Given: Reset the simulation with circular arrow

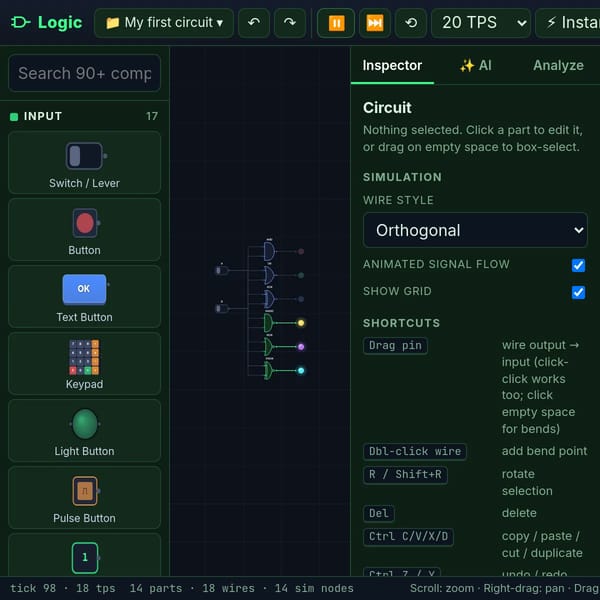Looking at the screenshot, I should tap(411, 23).
